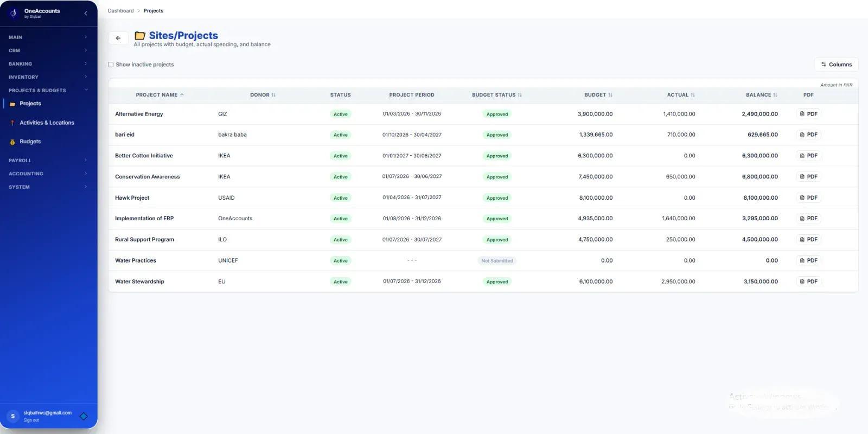868x434 pixels.
Task: Expand the PAYROLL menu section
Action: (48, 161)
